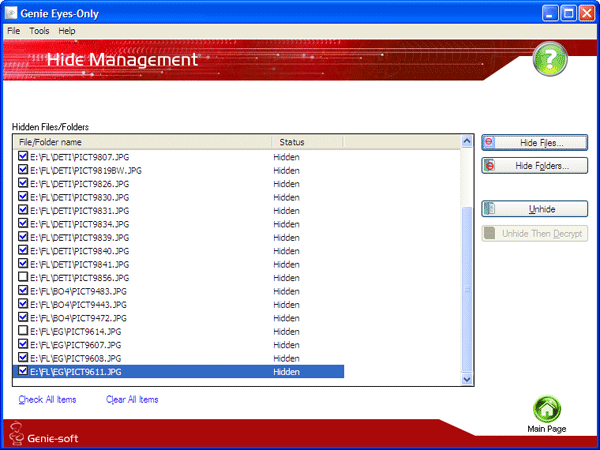Toggle checkbox for PICT9483.JPG
This screenshot has height=450, width=600.
click(x=23, y=290)
